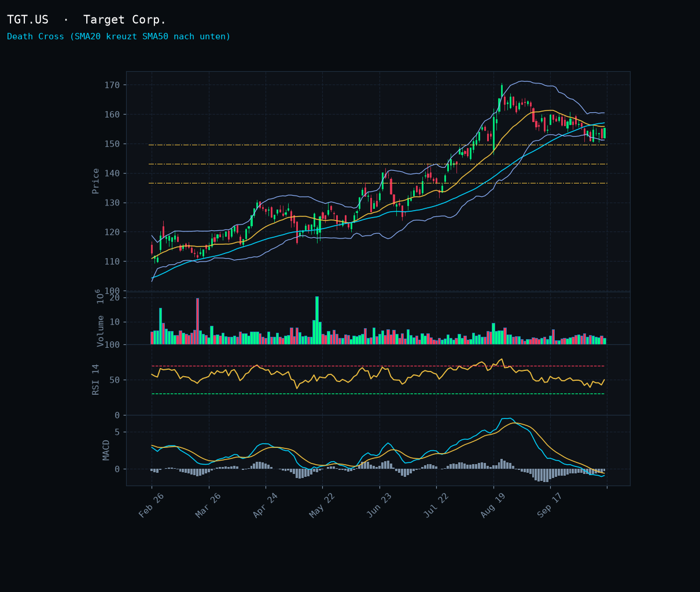Select the 160 price tick label
This screenshot has height=592, width=700.
point(112,115)
